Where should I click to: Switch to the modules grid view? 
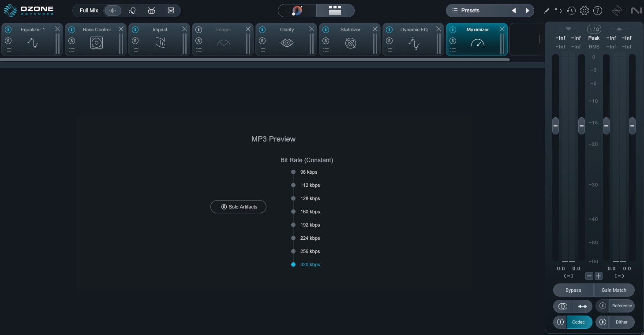click(335, 11)
